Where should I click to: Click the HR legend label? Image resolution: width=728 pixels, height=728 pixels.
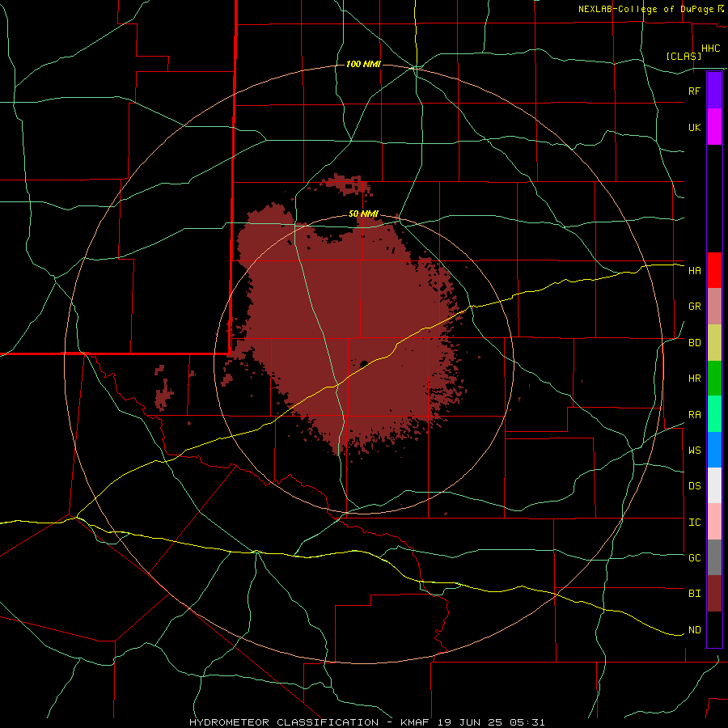(694, 379)
